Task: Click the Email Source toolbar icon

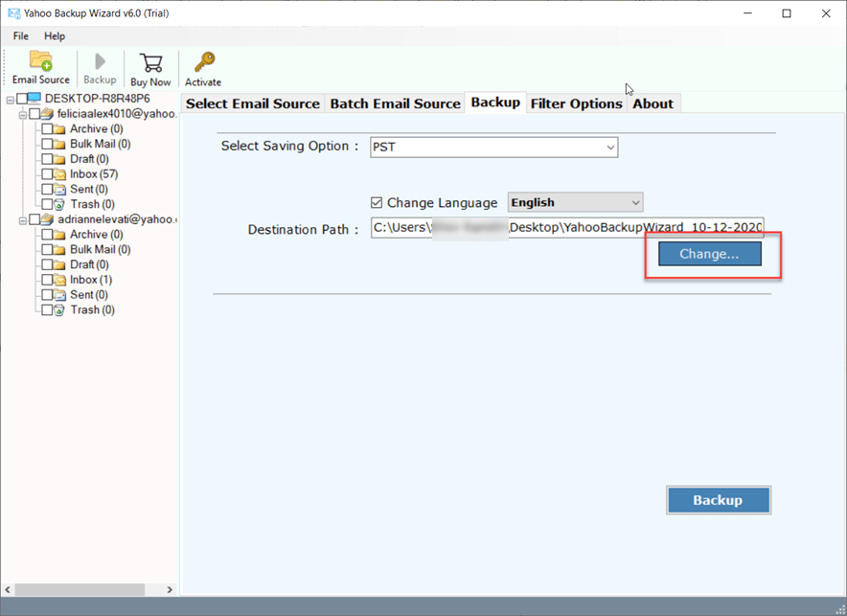Action: [41, 61]
